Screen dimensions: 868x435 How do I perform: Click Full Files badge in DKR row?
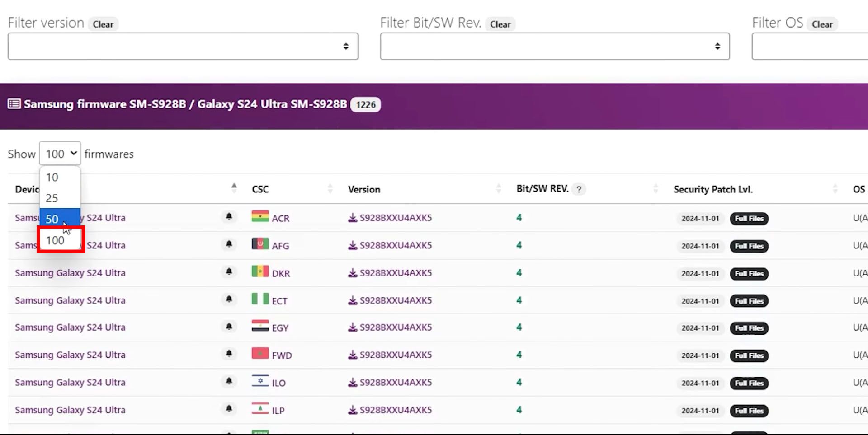point(749,274)
